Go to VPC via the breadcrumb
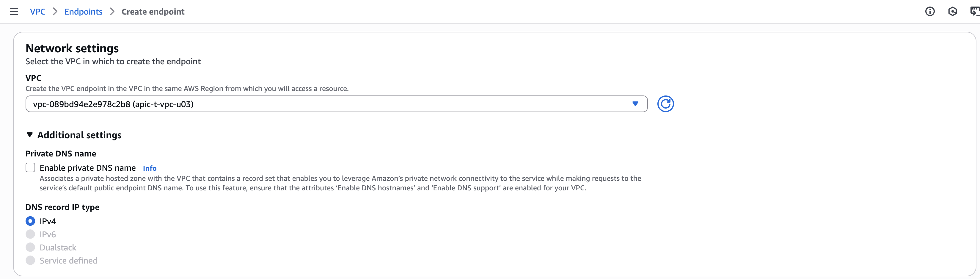This screenshot has height=279, width=980. (x=38, y=12)
